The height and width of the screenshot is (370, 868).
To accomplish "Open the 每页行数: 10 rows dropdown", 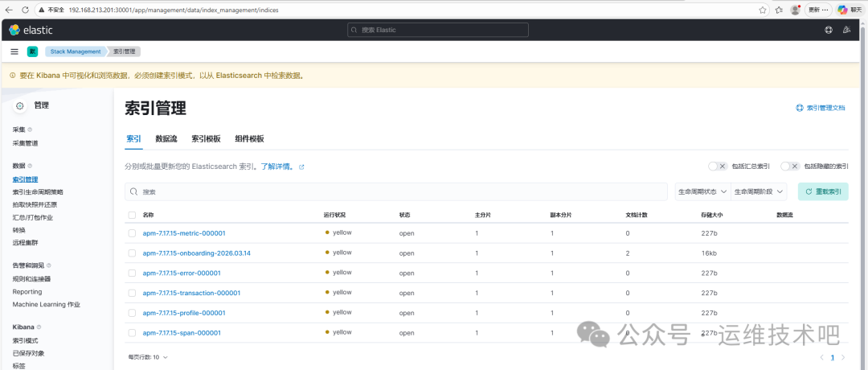I will click(x=148, y=357).
